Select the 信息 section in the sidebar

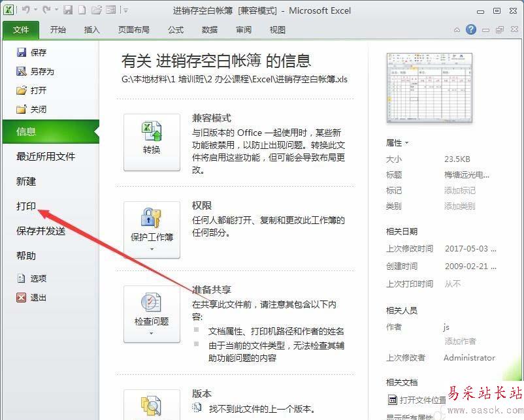coord(51,132)
